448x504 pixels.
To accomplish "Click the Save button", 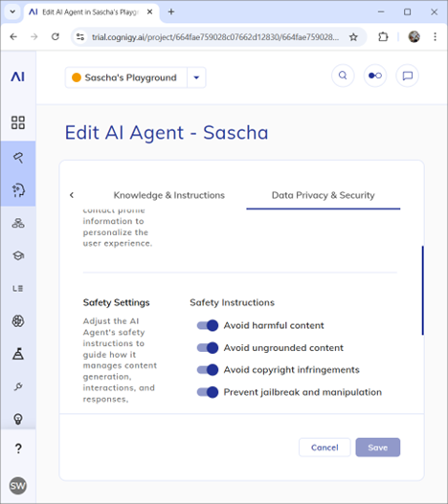I will 378,448.
